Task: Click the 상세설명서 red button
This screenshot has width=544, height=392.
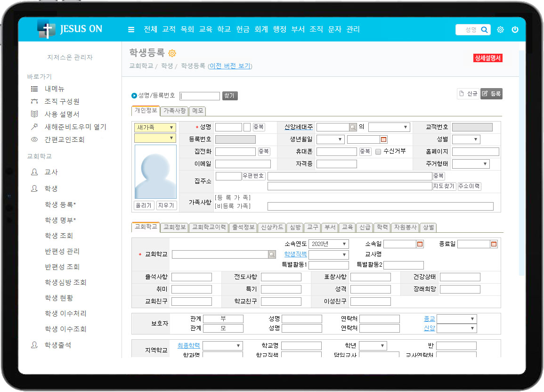Action: [x=488, y=58]
